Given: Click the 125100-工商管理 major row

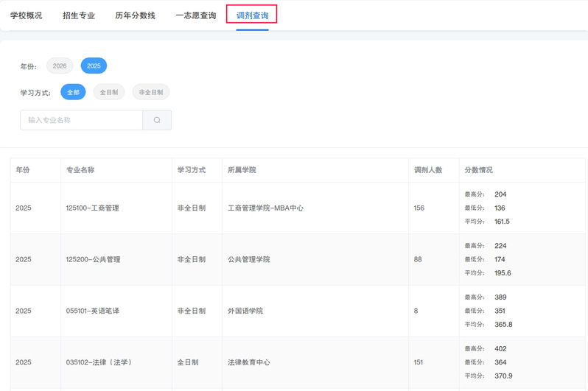Looking at the screenshot, I should (x=93, y=208).
